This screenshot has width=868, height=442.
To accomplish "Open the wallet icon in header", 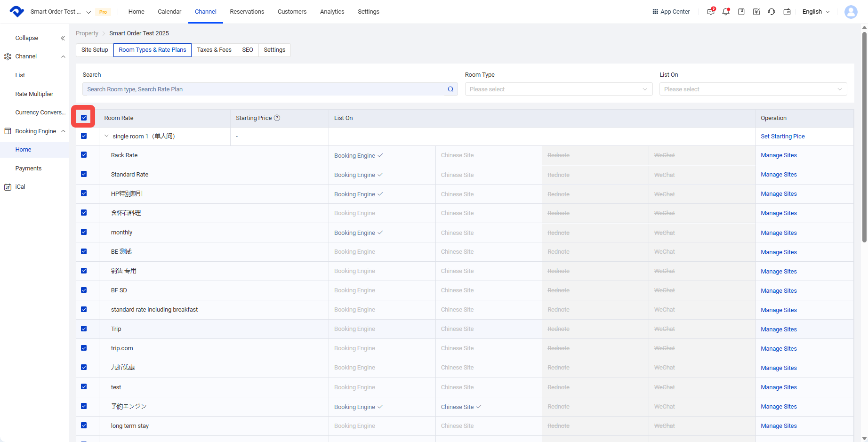I will (x=787, y=12).
